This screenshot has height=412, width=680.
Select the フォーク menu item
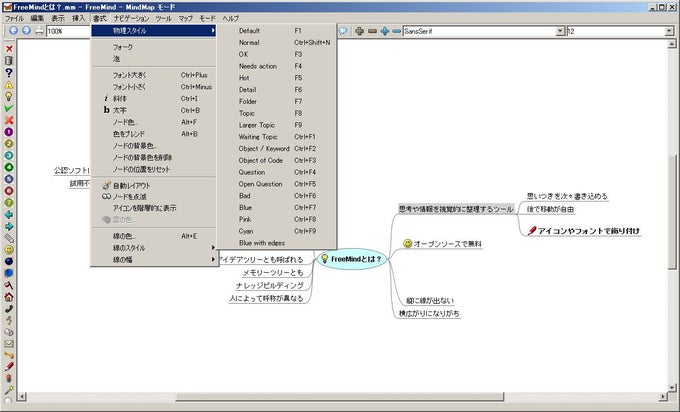154,47
